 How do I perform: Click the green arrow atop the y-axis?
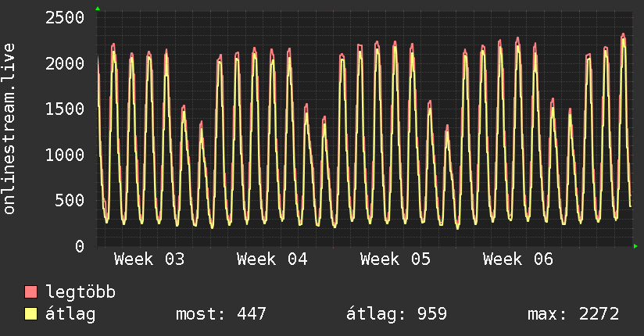98,9
